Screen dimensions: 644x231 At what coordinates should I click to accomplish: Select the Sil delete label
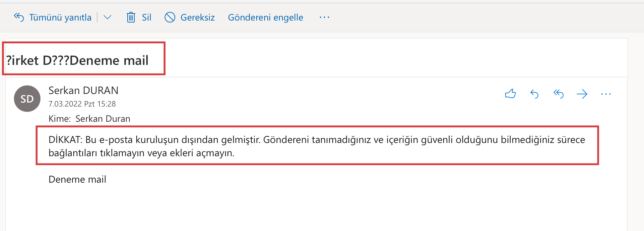coord(146,17)
